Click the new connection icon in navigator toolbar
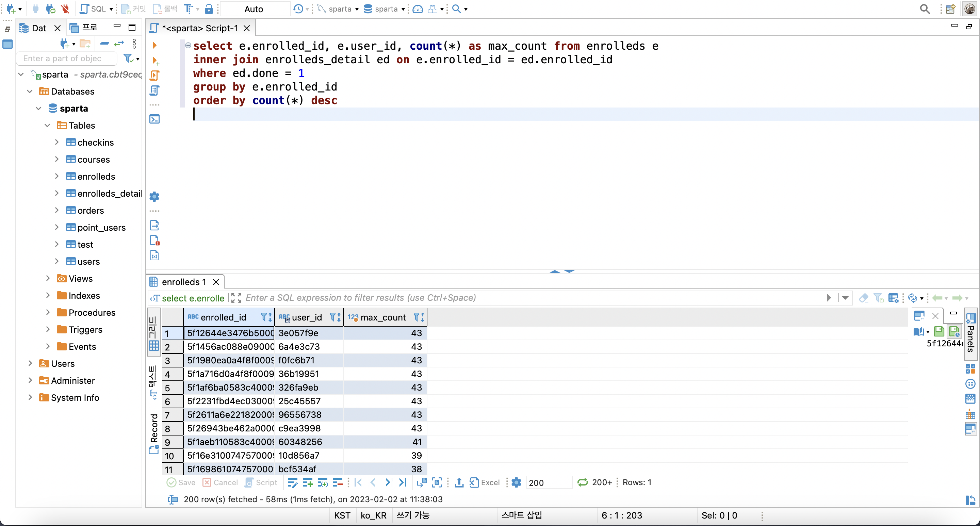Screen dimensions: 980x526 (65, 44)
